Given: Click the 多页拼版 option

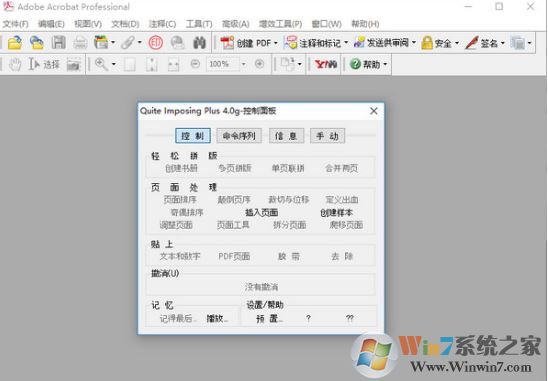Looking at the screenshot, I should pos(235,168).
